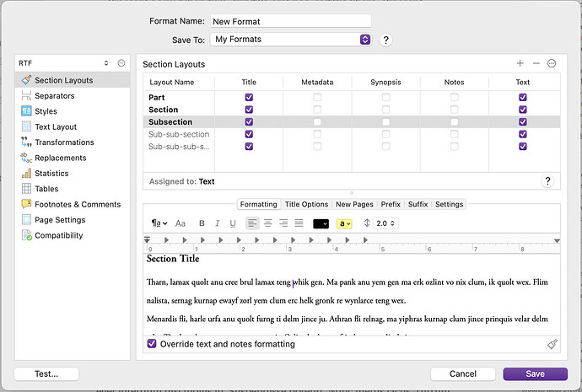Remove selected layout with minus icon
582x392 pixels.
(536, 63)
